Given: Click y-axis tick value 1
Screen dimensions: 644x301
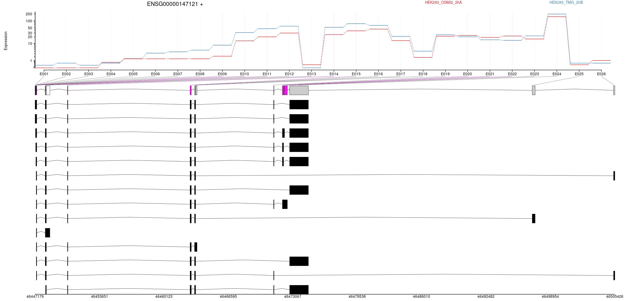Looking at the screenshot, I should click(x=31, y=61).
